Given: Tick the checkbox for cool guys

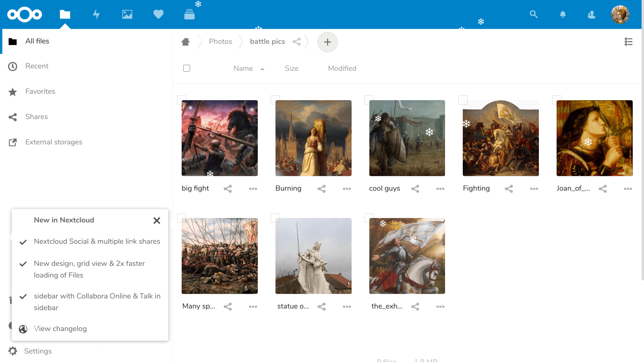Looking at the screenshot, I should [x=369, y=100].
